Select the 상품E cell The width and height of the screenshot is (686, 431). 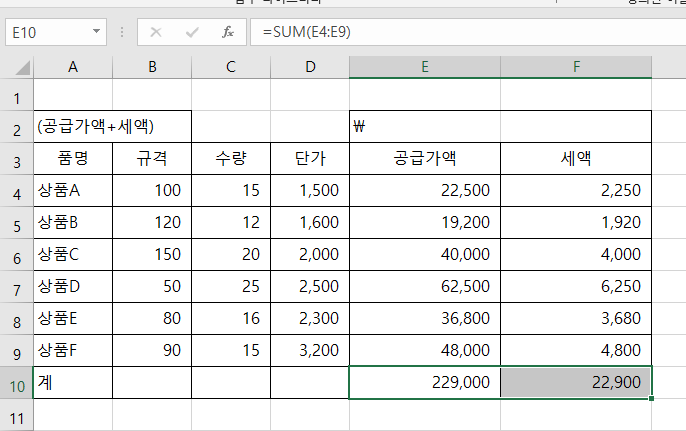pos(73,318)
